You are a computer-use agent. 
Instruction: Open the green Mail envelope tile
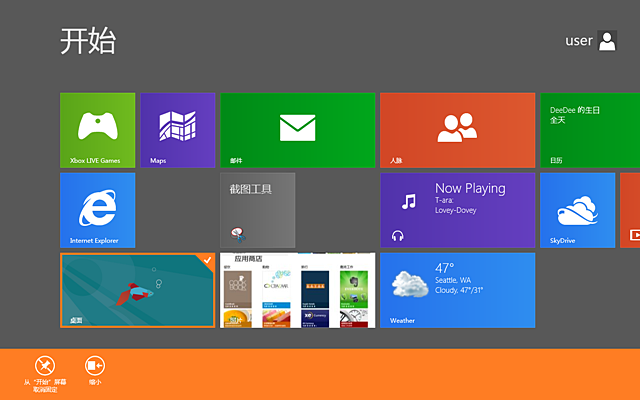tap(298, 130)
